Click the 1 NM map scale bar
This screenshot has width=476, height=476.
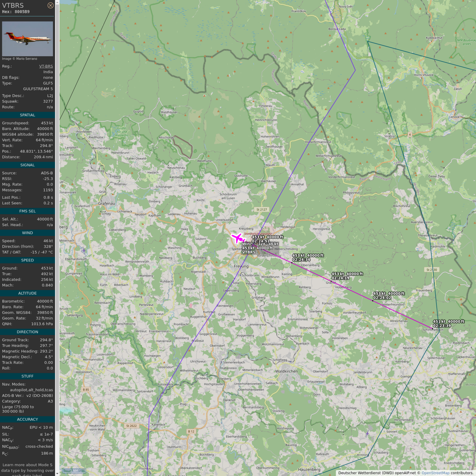74,471
